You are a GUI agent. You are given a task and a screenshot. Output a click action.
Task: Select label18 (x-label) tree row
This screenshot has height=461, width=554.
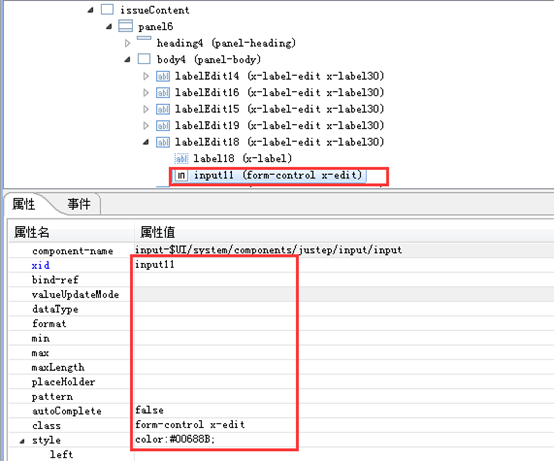pos(242,159)
